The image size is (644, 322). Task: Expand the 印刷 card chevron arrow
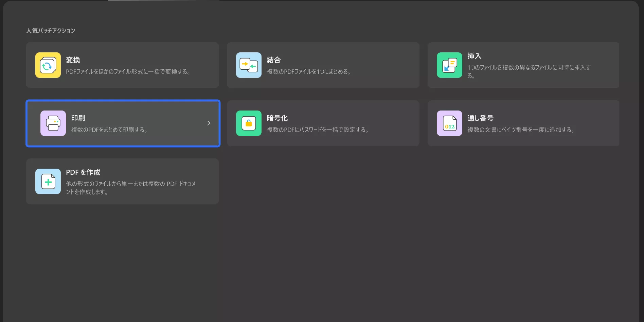point(209,123)
